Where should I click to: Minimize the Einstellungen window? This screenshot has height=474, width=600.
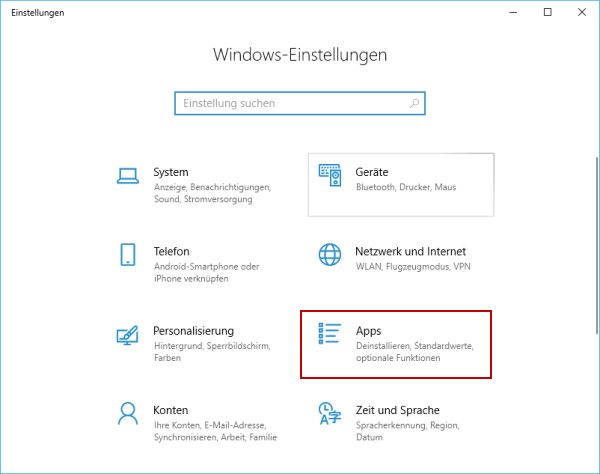(x=513, y=12)
